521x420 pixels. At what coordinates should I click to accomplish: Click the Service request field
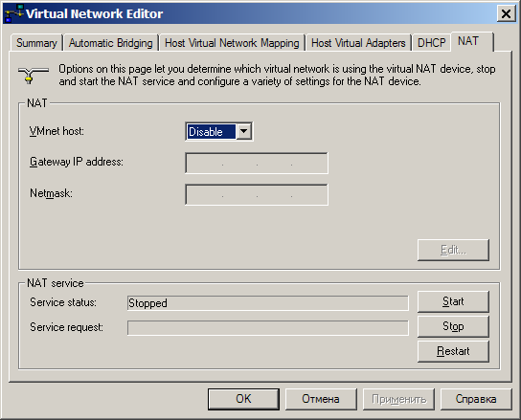[268, 328]
